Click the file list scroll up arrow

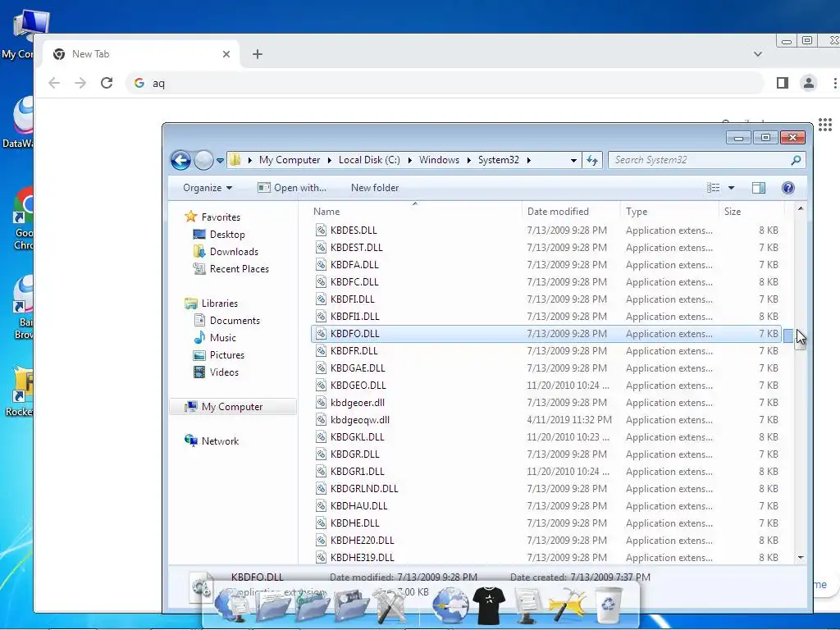pos(801,209)
